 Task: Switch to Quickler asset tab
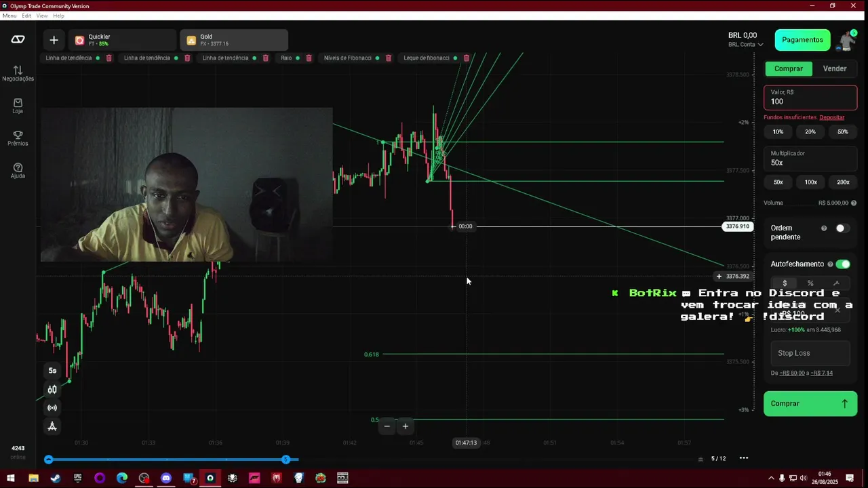[x=122, y=40]
